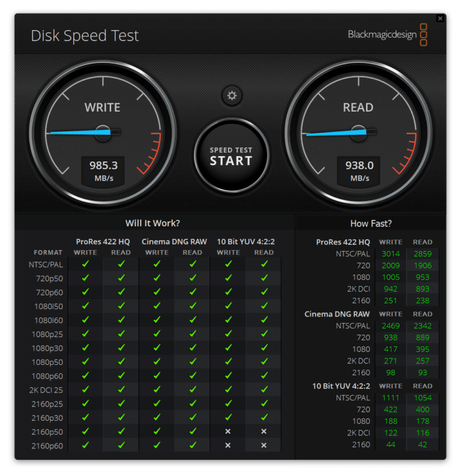Image resolution: width=461 pixels, height=476 pixels.
Task: Click the 10 Bit YUV write checkmark for 2K DCI 25
Action: tap(228, 390)
